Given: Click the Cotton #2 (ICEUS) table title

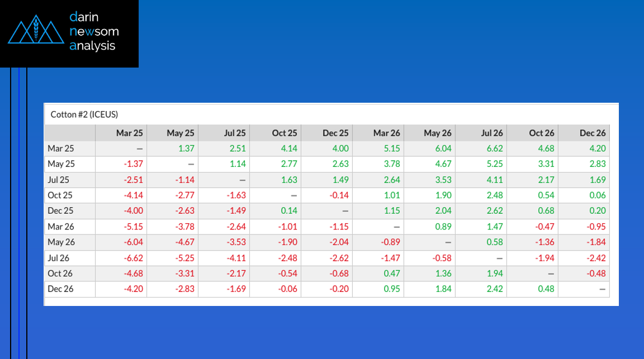Looking at the screenshot, I should tap(84, 114).
